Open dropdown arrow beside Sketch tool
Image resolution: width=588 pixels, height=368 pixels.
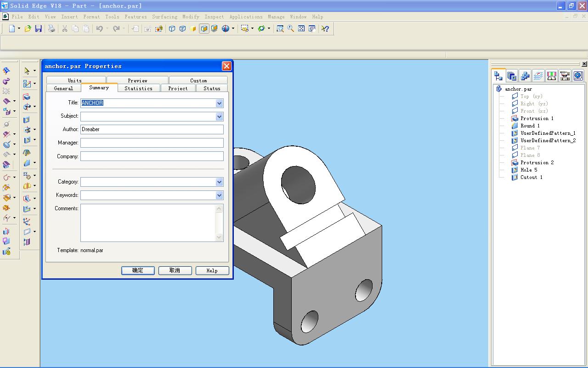click(34, 84)
